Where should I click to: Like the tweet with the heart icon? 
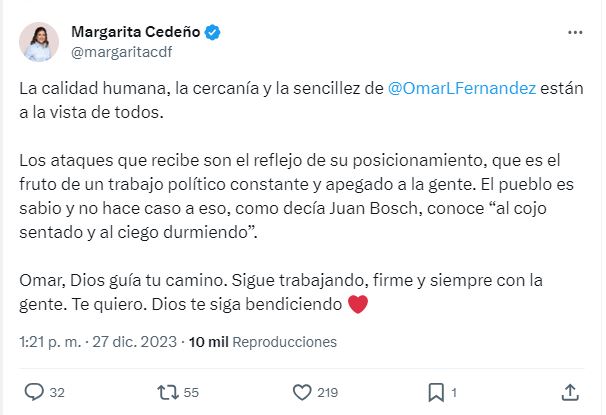(x=302, y=391)
